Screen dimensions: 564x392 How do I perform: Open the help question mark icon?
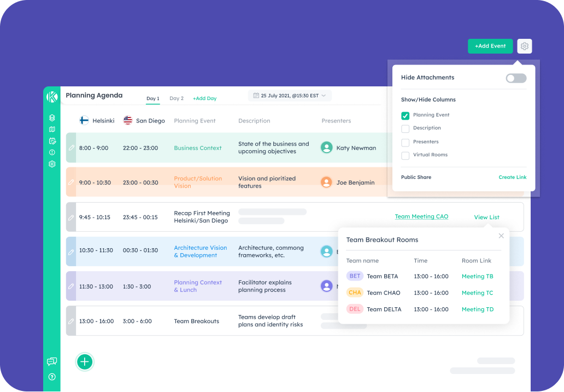[52, 377]
